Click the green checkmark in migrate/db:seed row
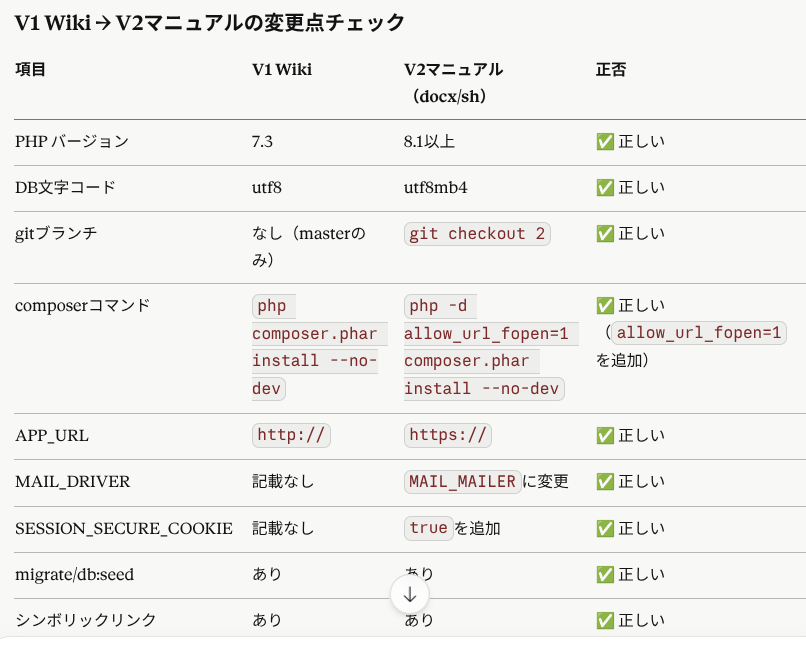This screenshot has width=806, height=646. tap(604, 574)
